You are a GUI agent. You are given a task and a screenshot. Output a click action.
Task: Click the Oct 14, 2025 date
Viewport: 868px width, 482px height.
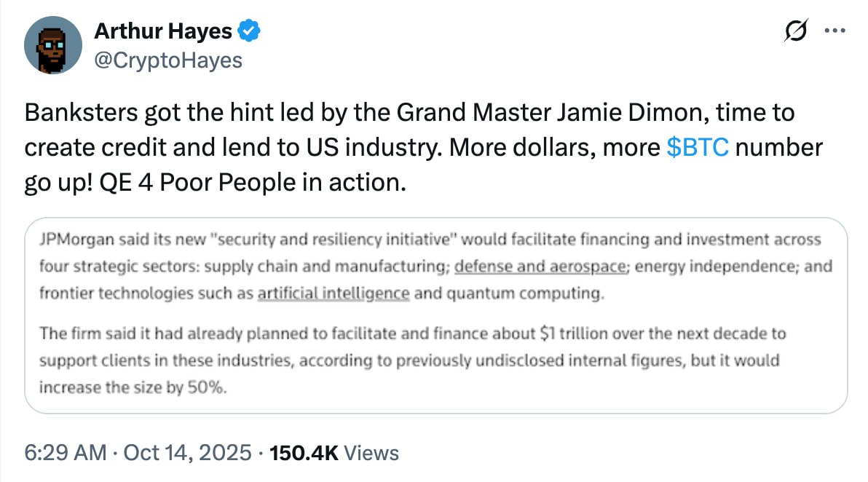tap(187, 453)
